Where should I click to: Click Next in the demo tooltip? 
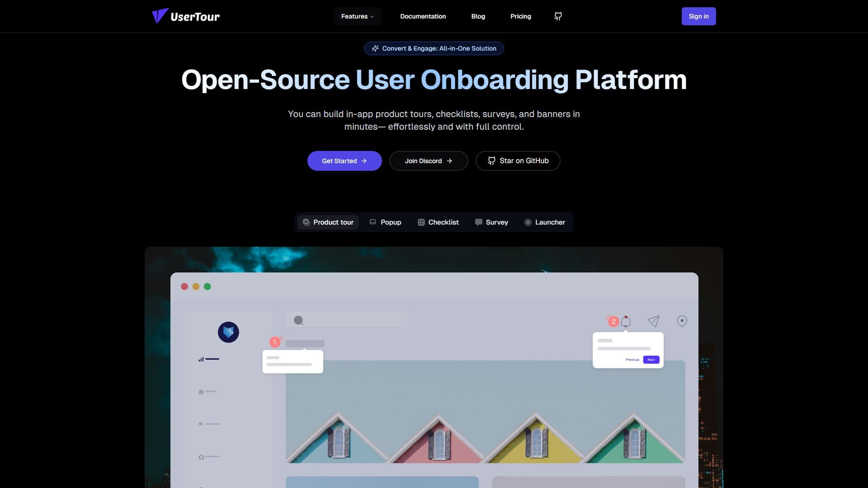pyautogui.click(x=651, y=360)
